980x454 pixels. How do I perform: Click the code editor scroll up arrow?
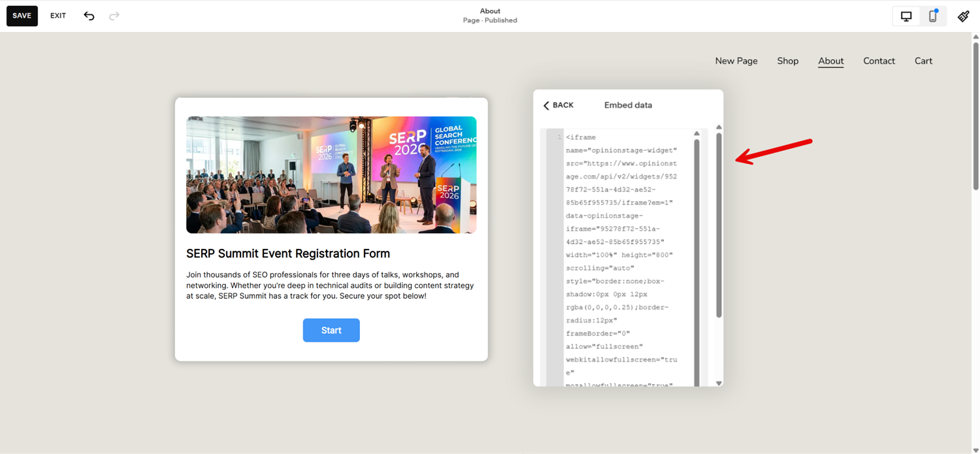[696, 134]
